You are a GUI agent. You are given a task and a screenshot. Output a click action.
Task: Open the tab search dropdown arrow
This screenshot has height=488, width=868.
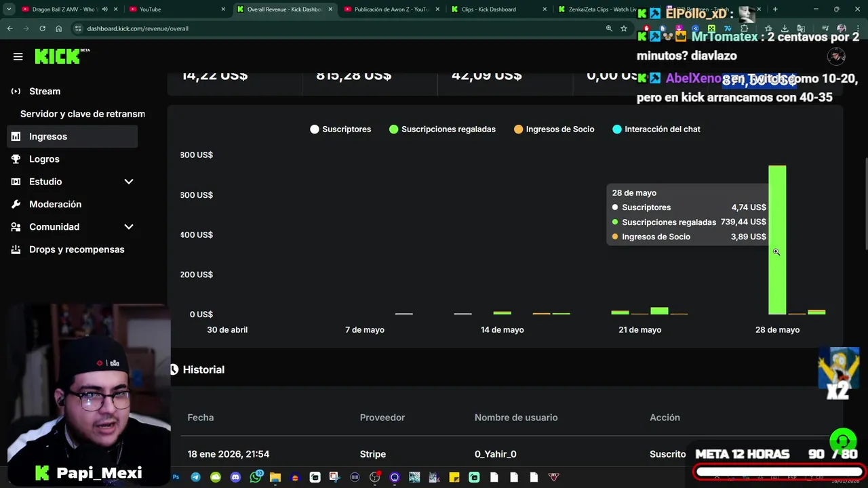9,9
